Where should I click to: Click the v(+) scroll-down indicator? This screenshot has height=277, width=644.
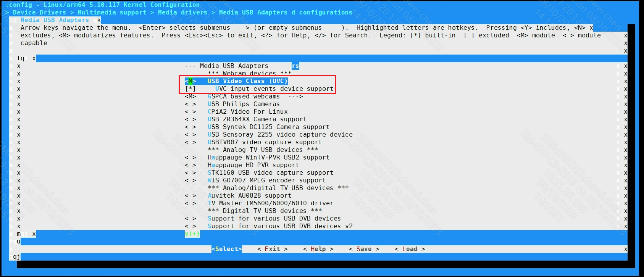click(x=192, y=234)
